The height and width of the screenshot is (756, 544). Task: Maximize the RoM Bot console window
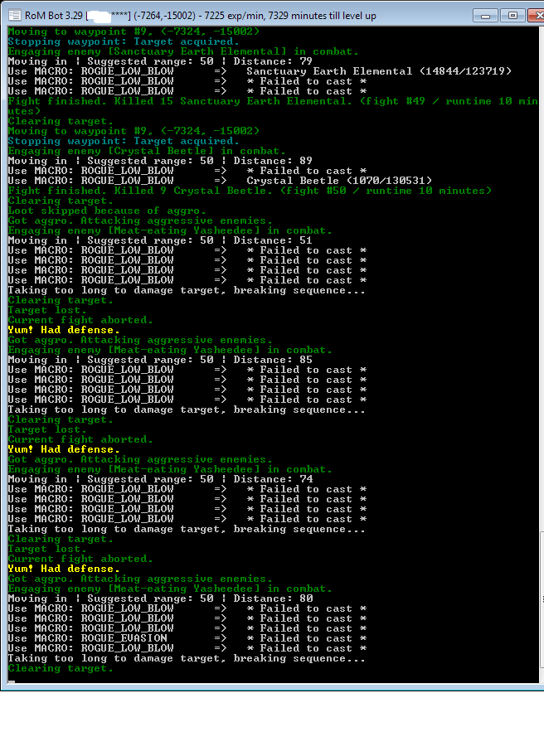[511, 15]
